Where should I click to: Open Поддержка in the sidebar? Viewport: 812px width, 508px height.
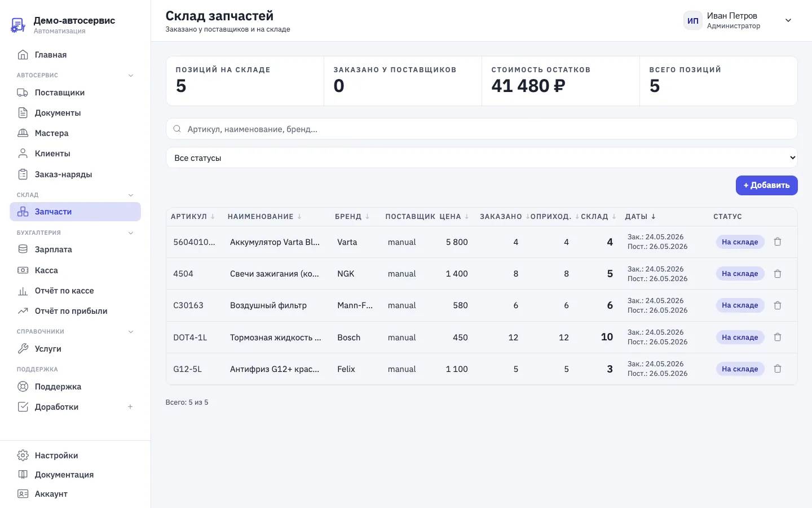click(76, 387)
